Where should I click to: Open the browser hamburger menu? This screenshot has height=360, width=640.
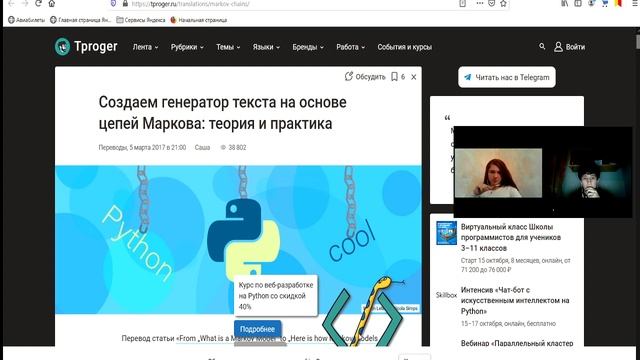[636, 3]
